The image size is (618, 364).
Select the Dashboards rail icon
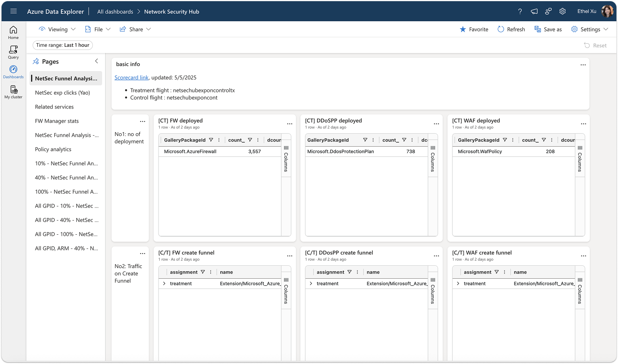tap(13, 72)
